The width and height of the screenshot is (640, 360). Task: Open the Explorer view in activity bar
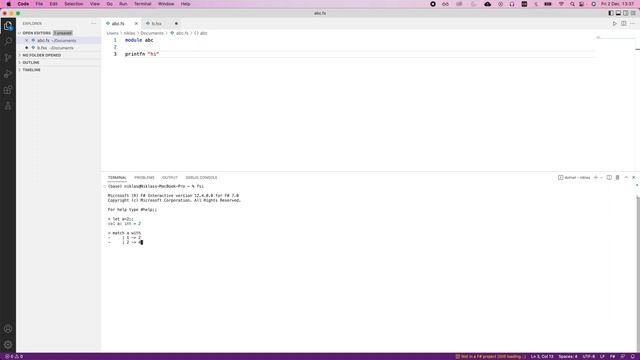8,26
